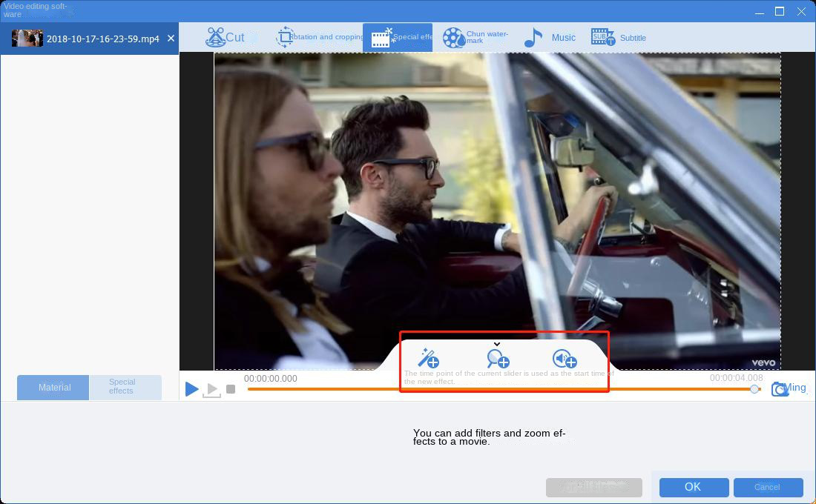Image resolution: width=816 pixels, height=504 pixels.
Task: Click the add filter effect magic wand icon
Action: point(428,358)
